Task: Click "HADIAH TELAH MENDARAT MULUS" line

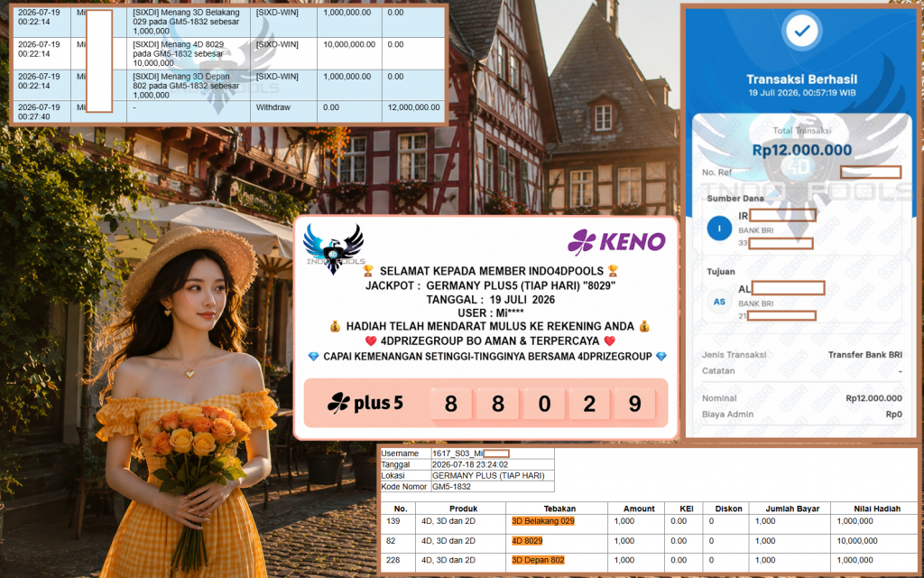Action: click(490, 327)
